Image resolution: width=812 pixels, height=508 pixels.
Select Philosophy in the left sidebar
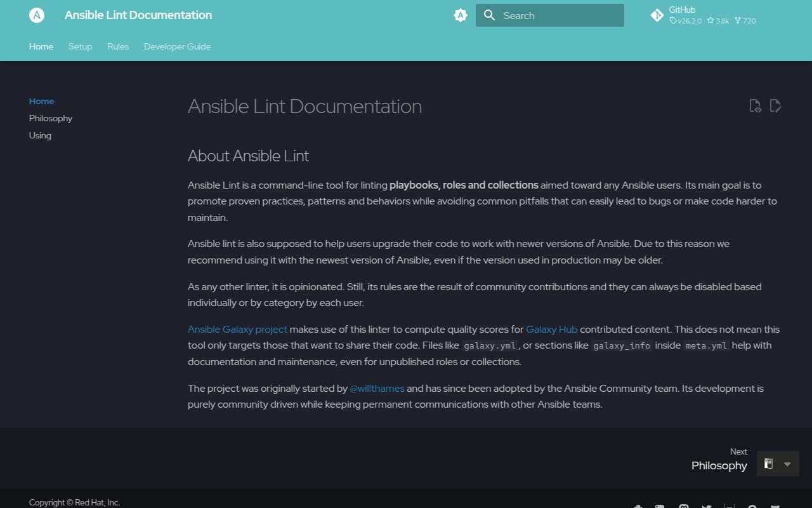click(x=50, y=118)
